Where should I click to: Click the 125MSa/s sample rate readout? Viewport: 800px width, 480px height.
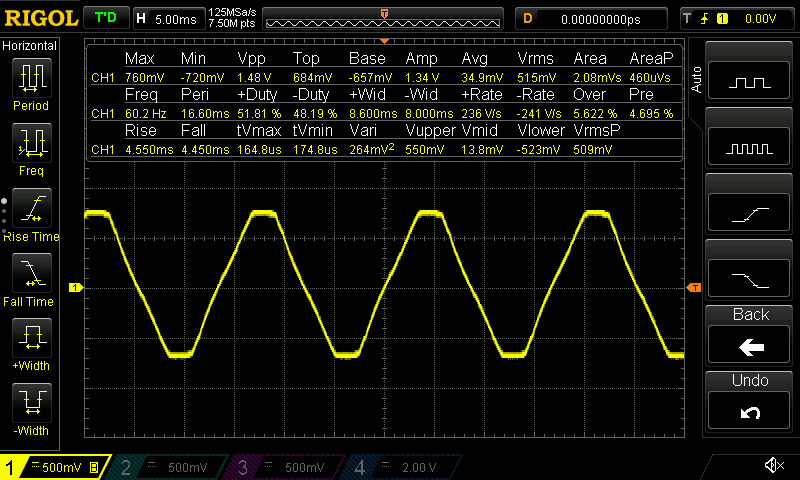[x=232, y=12]
